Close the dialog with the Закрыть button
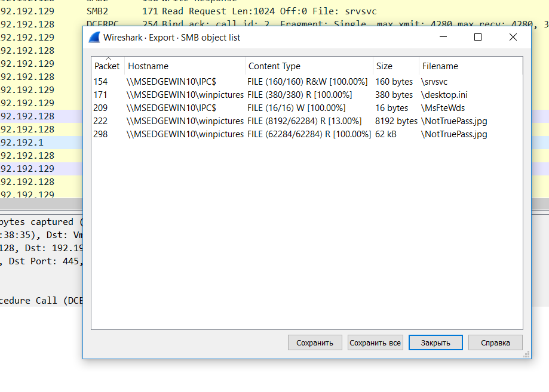The image size is (549, 392). point(435,342)
